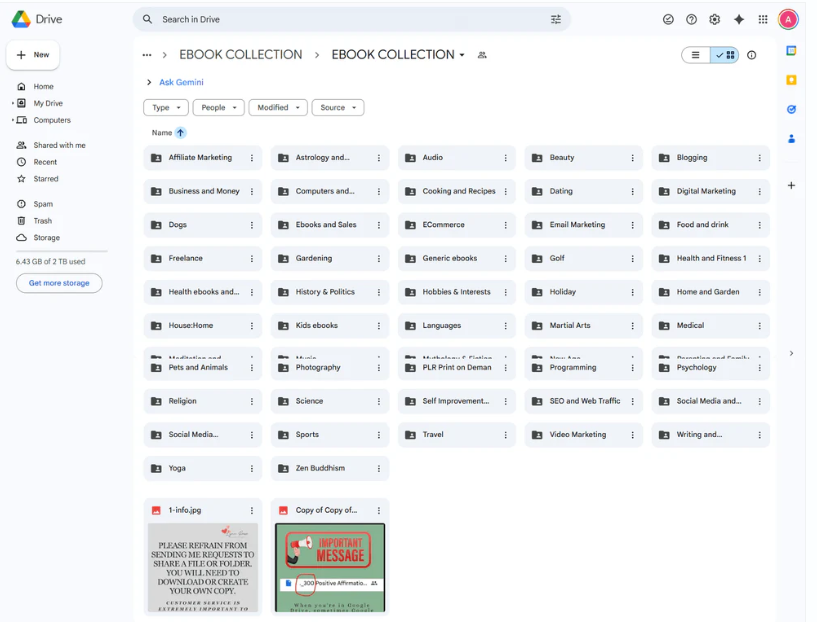
Task: Go to Shared with me
Action: click(59, 145)
